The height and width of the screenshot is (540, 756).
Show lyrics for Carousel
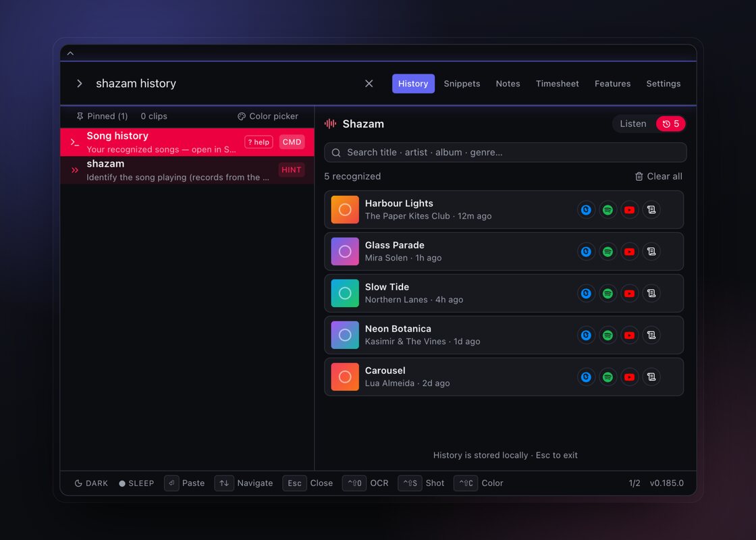click(x=651, y=377)
